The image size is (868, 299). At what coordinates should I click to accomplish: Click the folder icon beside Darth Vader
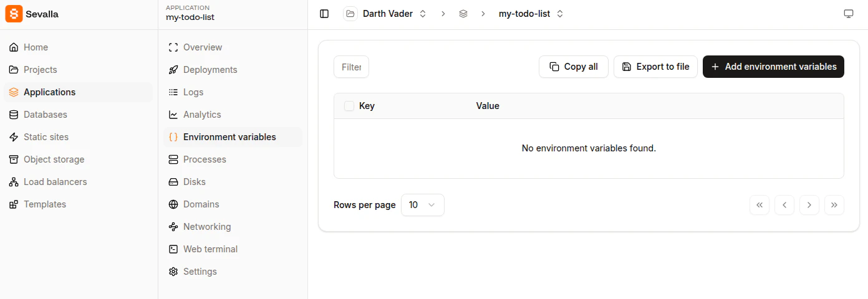[350, 14]
